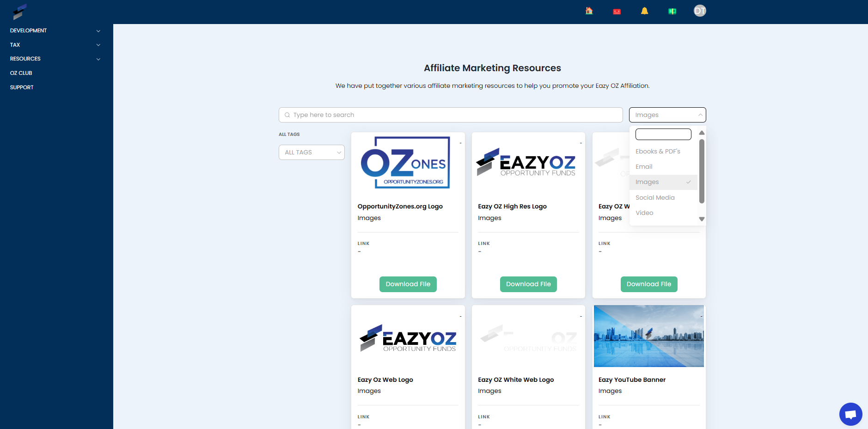Click the resource search field
Viewport: 868px width, 429px height.
click(451, 115)
